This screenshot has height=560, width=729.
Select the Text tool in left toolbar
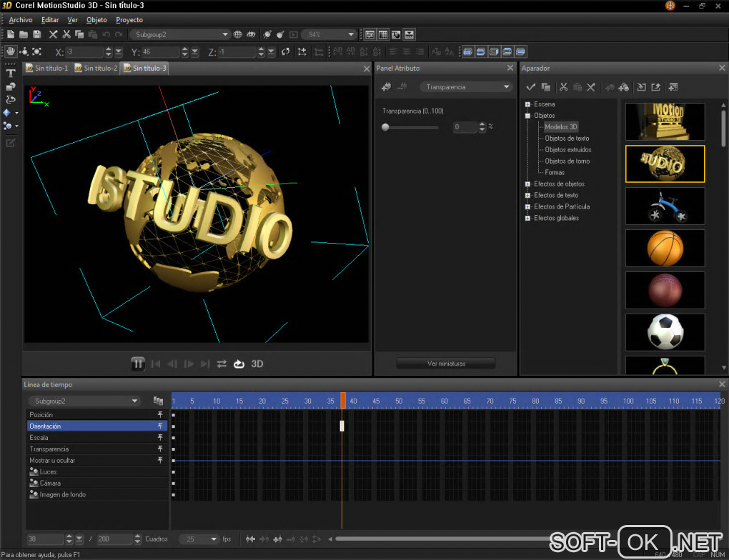11,74
